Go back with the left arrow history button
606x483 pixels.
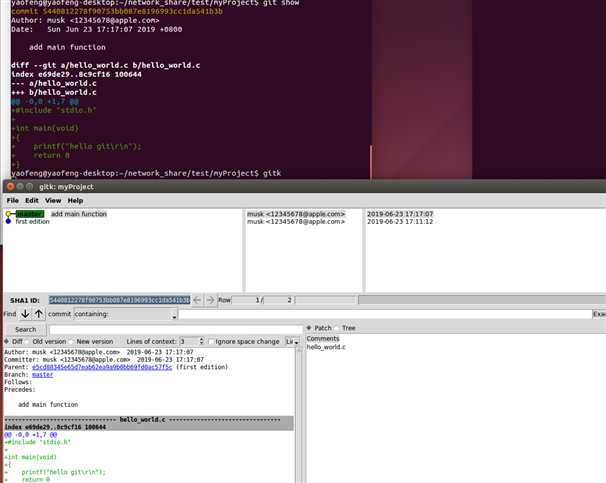[x=197, y=300]
